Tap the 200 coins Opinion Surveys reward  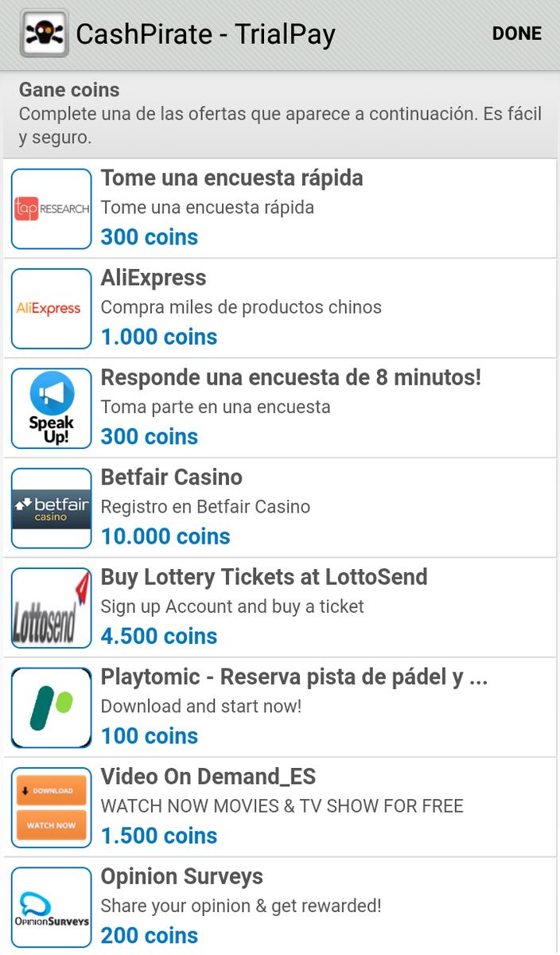[x=150, y=935]
